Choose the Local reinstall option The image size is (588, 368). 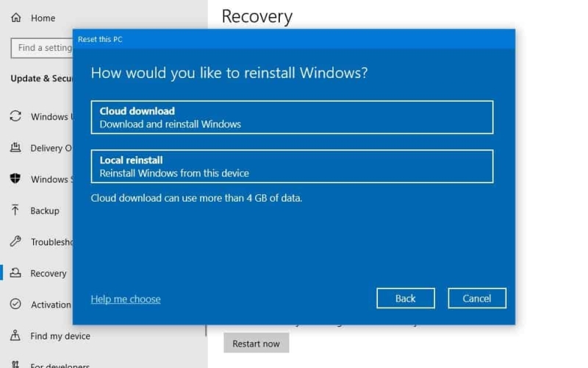(292, 166)
